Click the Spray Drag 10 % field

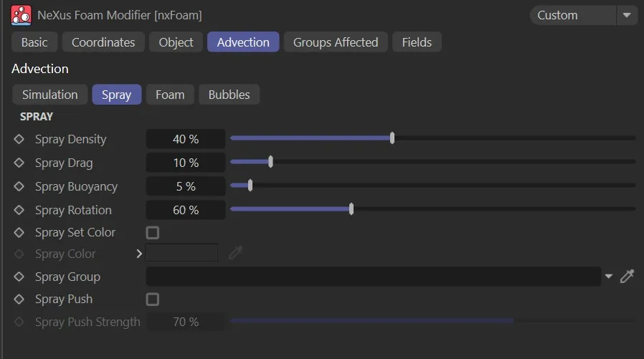click(x=186, y=163)
